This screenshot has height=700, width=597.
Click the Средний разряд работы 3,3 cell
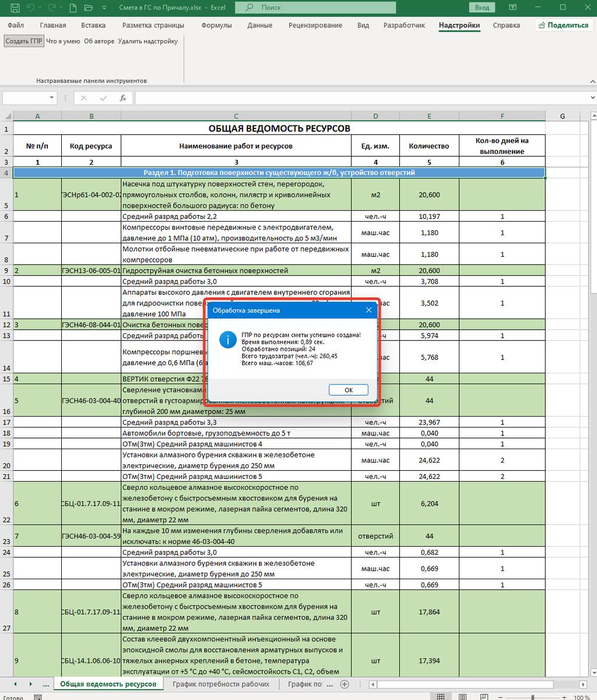click(x=236, y=422)
